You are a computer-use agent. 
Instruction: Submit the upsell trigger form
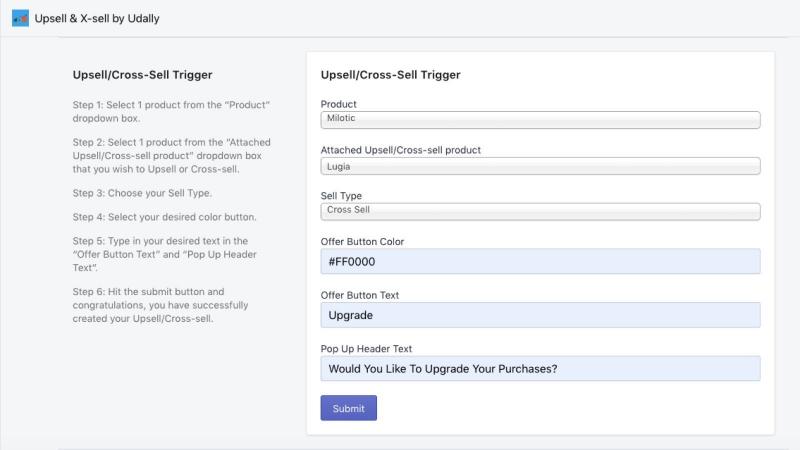tap(348, 408)
